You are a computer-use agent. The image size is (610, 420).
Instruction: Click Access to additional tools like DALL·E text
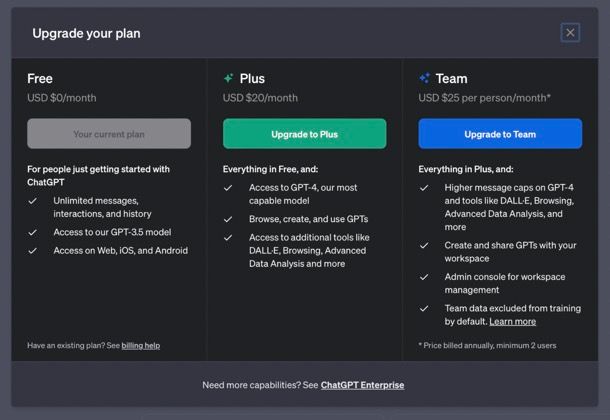309,250
